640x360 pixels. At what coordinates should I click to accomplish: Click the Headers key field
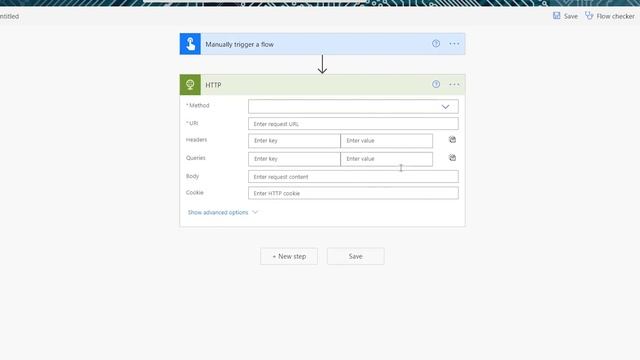click(294, 140)
